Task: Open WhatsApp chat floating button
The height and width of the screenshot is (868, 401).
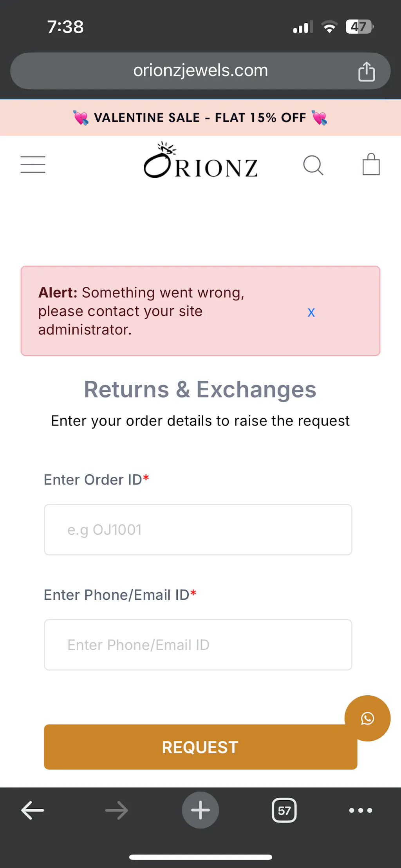Action: pos(367,718)
